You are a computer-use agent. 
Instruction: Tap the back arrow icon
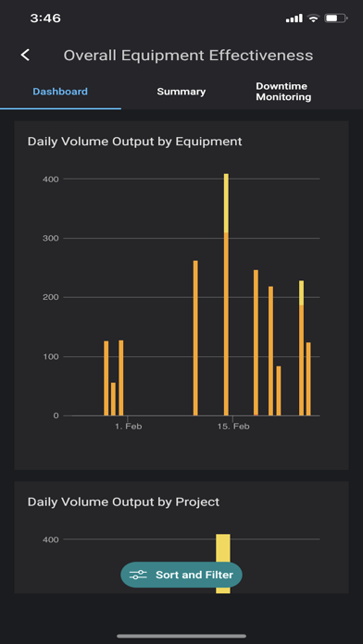26,55
